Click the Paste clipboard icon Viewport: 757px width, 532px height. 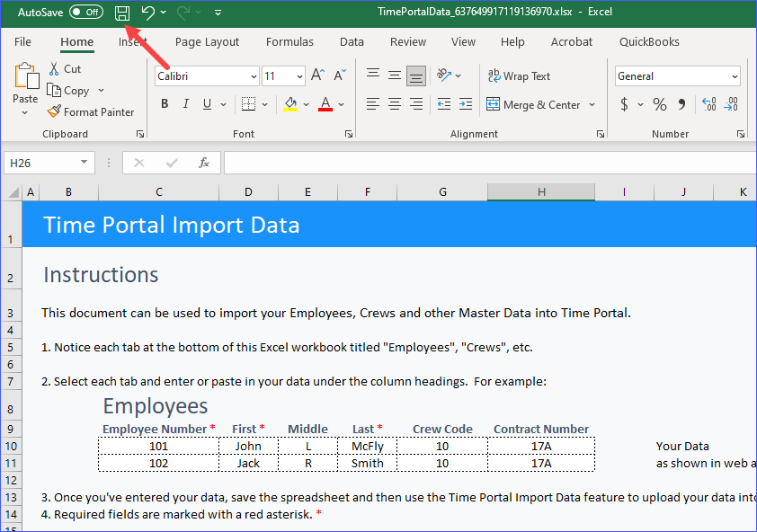(x=27, y=76)
